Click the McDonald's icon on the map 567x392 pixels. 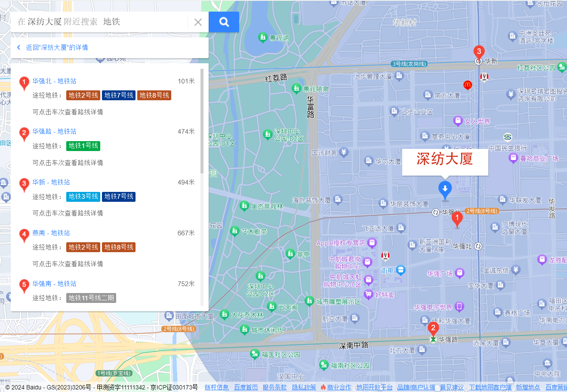click(x=468, y=85)
